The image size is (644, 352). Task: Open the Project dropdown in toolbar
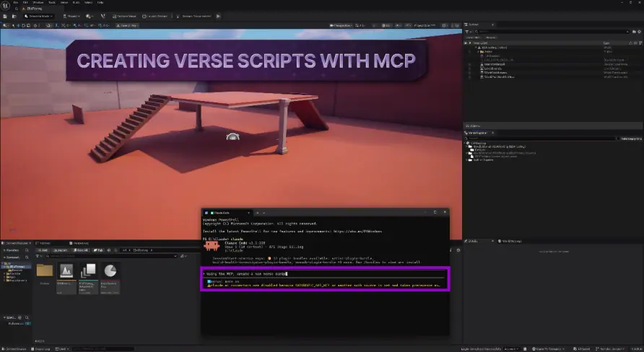(71, 17)
